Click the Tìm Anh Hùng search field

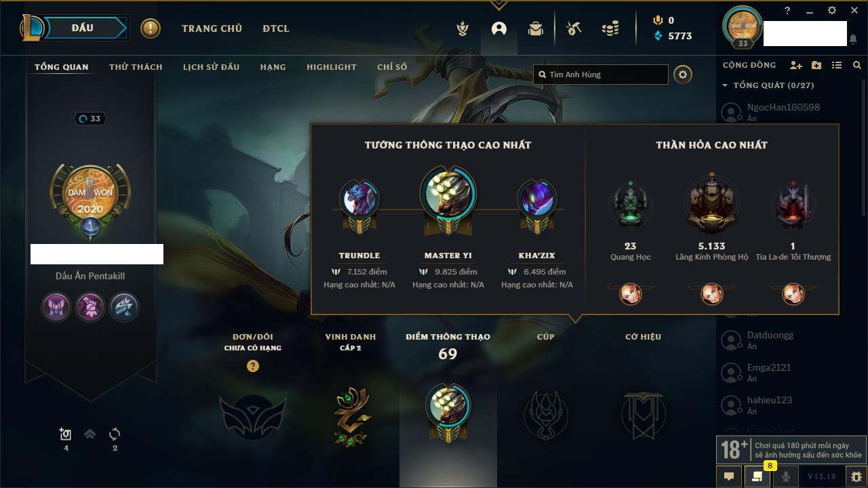pos(601,75)
